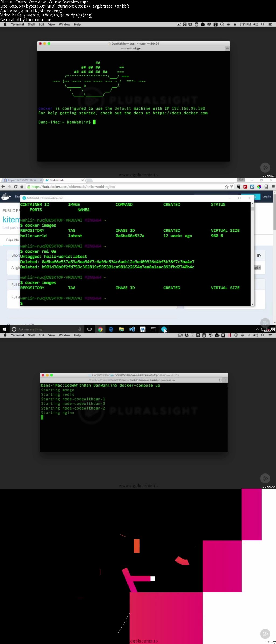Click the colorful pinwheel extension icon
Image resolution: width=276 pixels, height=644 pixels.
click(259, 187)
